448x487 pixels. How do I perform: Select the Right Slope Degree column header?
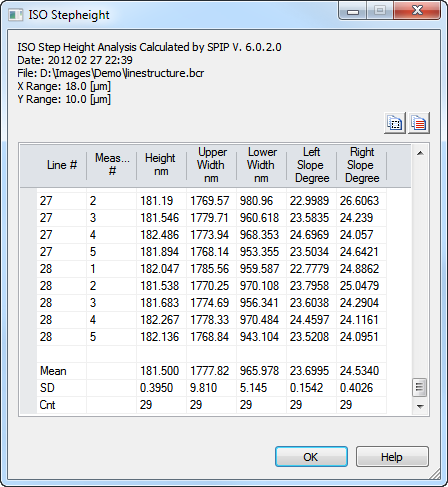coord(361,166)
